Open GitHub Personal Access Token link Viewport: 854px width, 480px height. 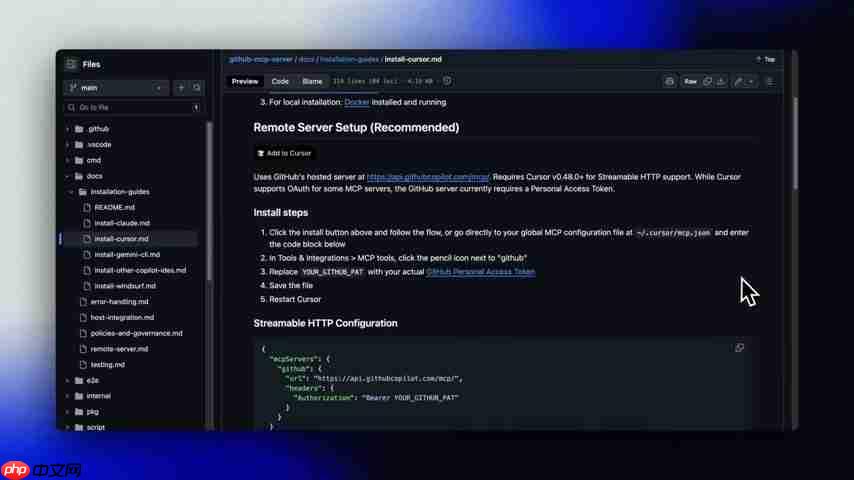(480, 272)
